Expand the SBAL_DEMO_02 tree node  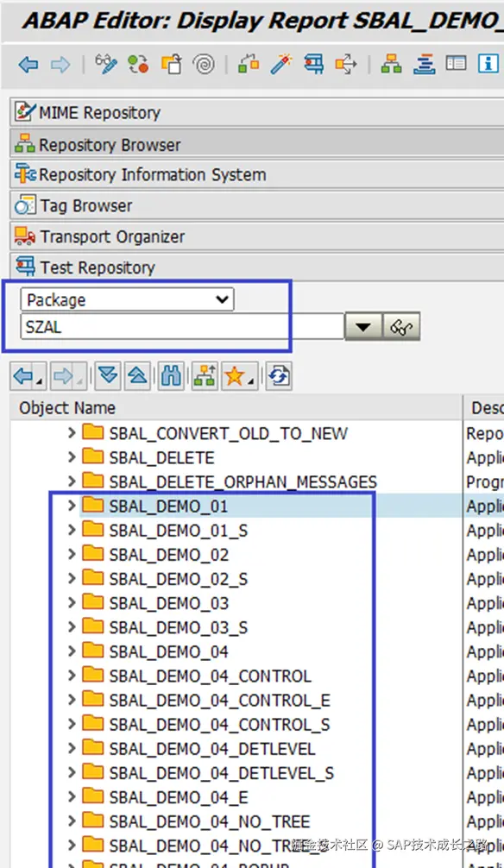pyautogui.click(x=72, y=554)
